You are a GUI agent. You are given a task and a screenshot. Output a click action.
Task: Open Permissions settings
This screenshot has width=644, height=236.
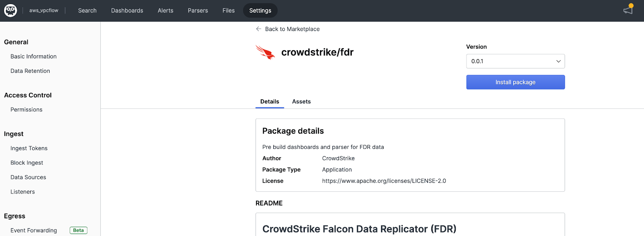pyautogui.click(x=27, y=110)
